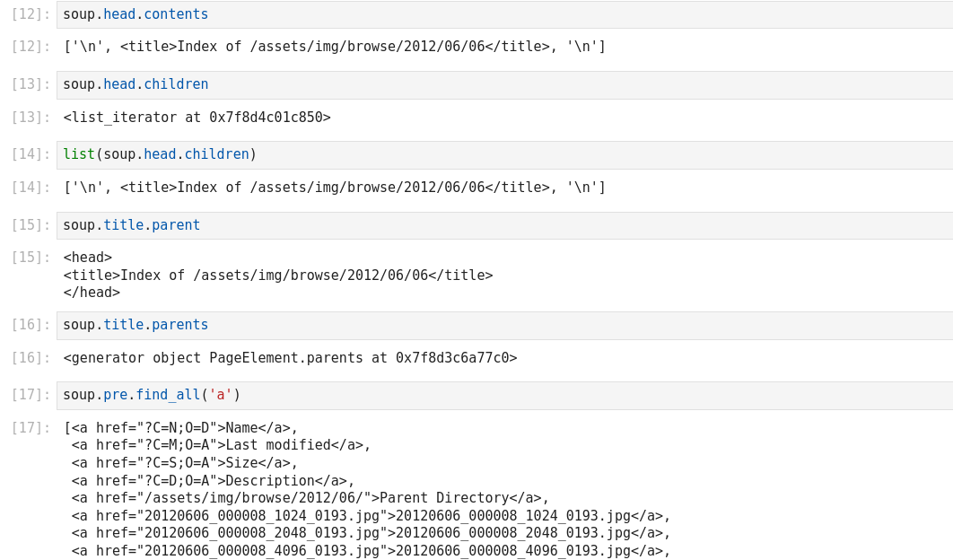Click the Size anchor output line
This screenshot has width=953, height=560.
[184, 463]
